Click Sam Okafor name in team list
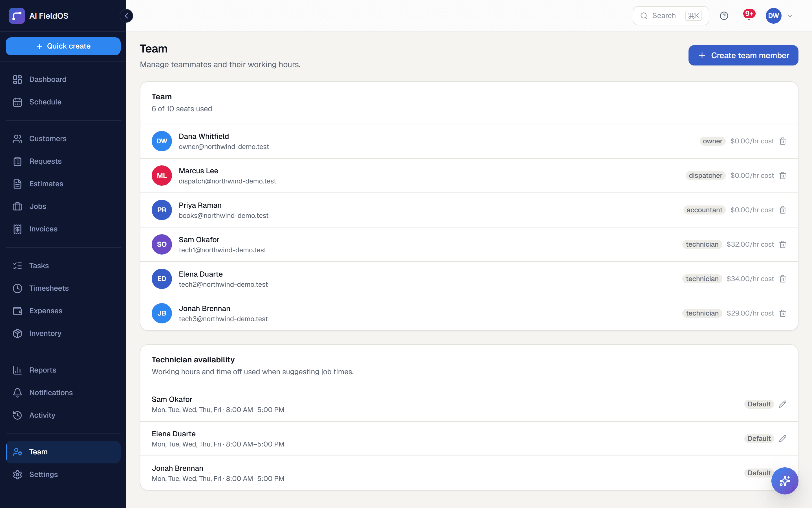 pyautogui.click(x=199, y=240)
